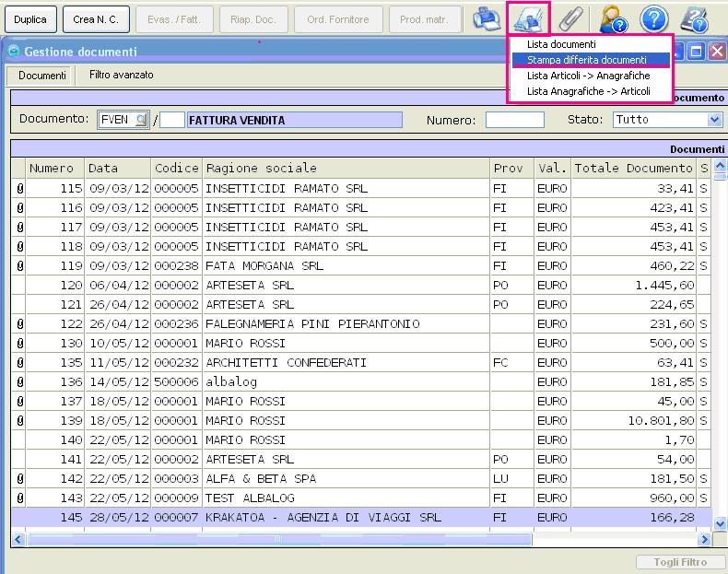
Task: Sort by Ragione sociale column header
Action: coord(346,168)
